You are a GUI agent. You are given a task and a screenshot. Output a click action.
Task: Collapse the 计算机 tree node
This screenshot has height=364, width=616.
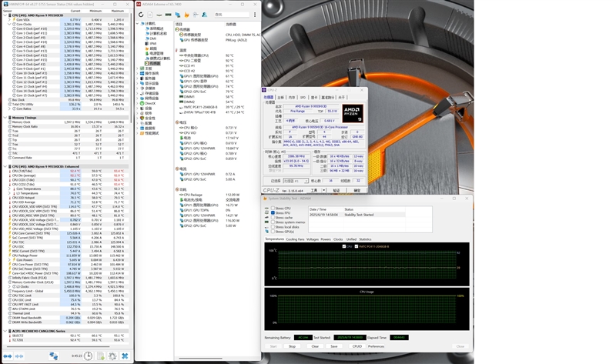139,24
